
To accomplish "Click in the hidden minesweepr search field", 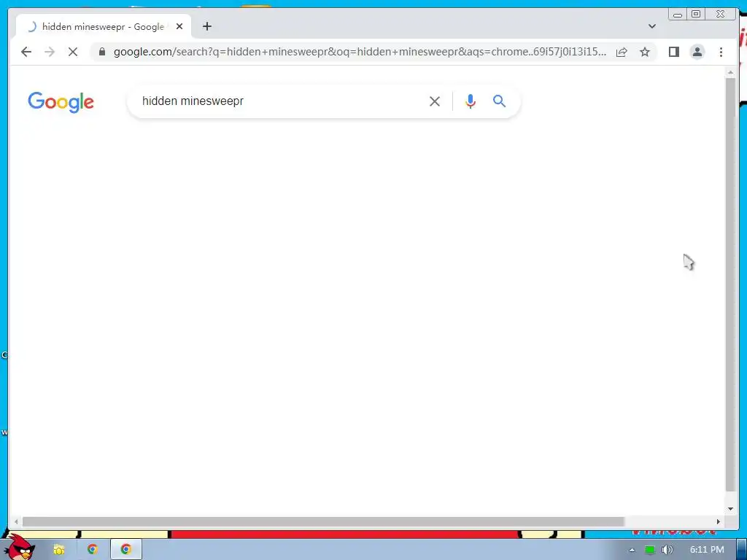I will 281,101.
